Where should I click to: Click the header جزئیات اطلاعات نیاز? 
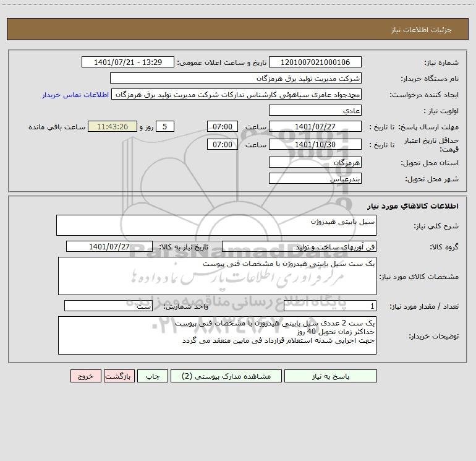tap(422, 30)
